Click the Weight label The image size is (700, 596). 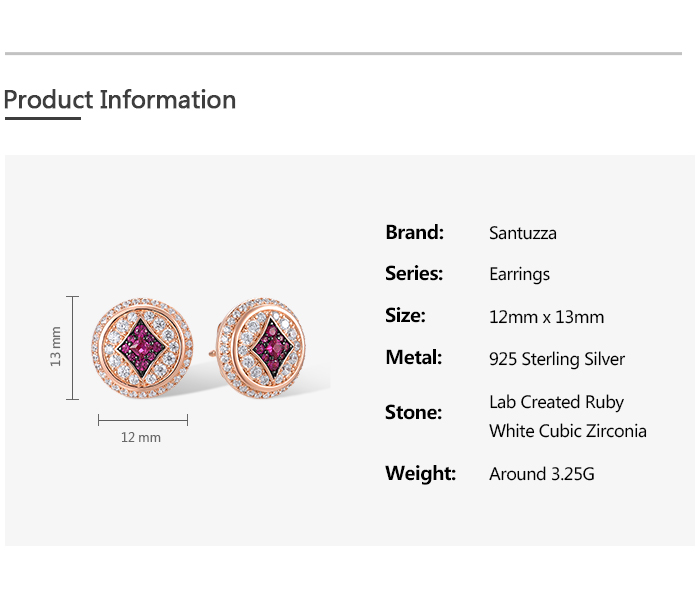tap(420, 473)
